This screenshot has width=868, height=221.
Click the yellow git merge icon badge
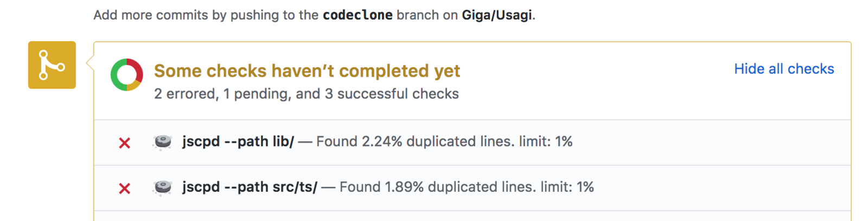click(52, 65)
